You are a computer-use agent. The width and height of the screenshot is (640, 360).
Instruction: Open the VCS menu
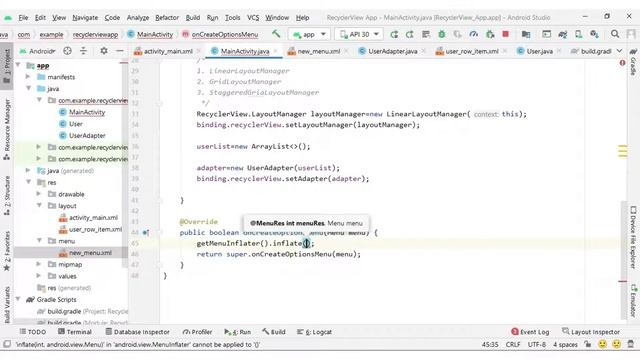[253, 18]
